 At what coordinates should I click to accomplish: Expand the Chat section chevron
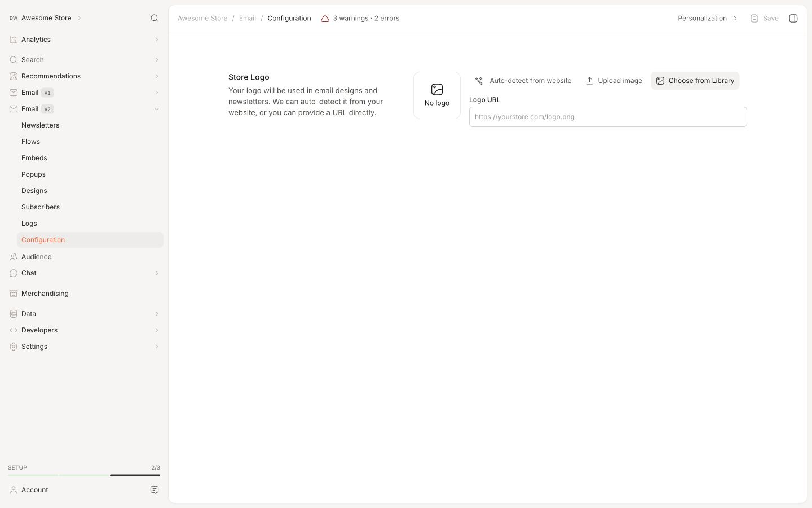pyautogui.click(x=157, y=273)
